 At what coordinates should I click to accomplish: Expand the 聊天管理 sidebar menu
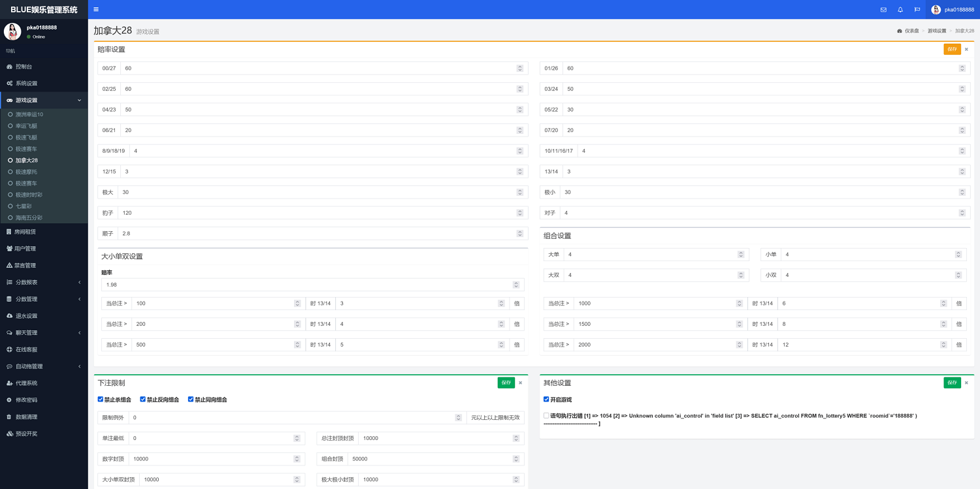tap(80, 333)
